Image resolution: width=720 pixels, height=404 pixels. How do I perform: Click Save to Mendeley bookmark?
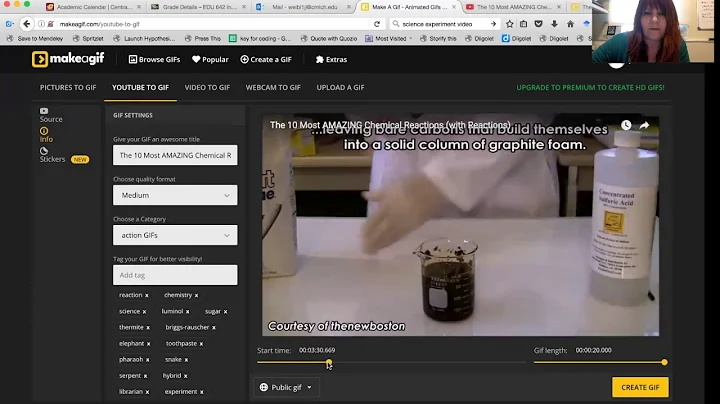point(35,39)
